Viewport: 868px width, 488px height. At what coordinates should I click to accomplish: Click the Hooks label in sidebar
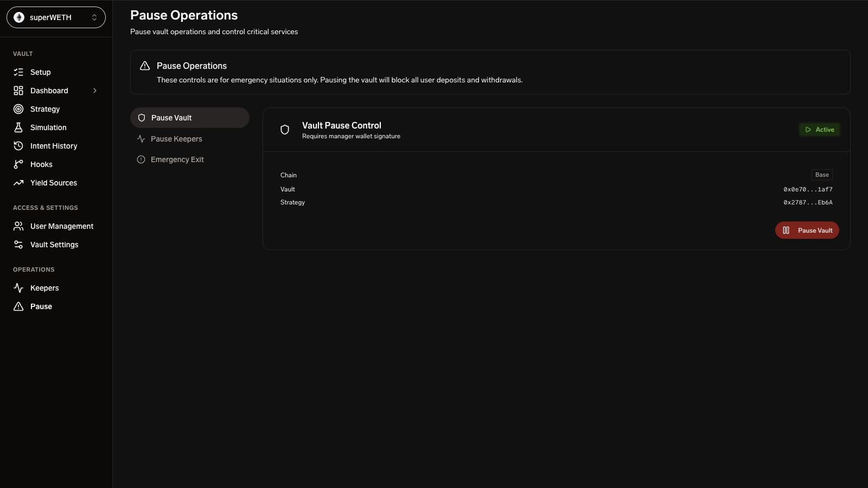41,164
